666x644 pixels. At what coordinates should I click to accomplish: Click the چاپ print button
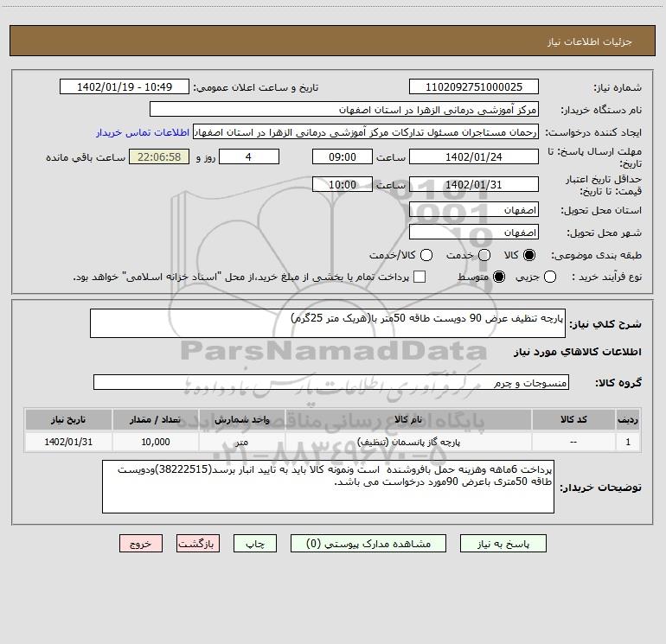click(255, 544)
